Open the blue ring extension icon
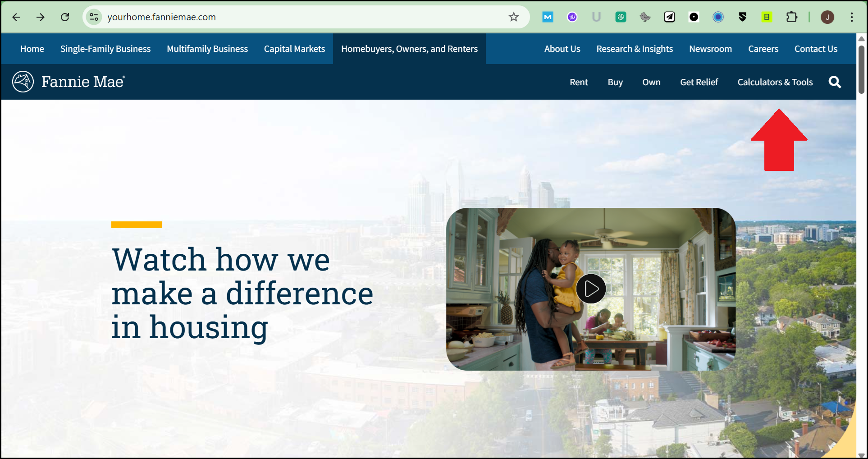The height and width of the screenshot is (459, 868). tap(718, 17)
